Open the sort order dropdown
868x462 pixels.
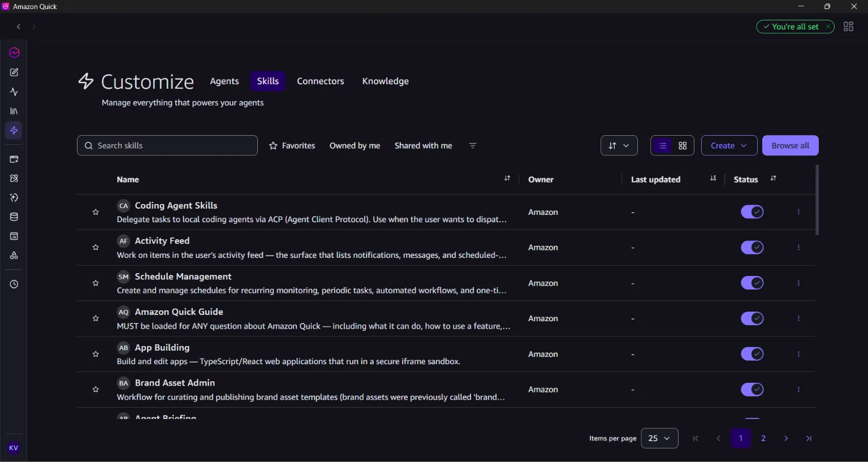[x=619, y=146]
